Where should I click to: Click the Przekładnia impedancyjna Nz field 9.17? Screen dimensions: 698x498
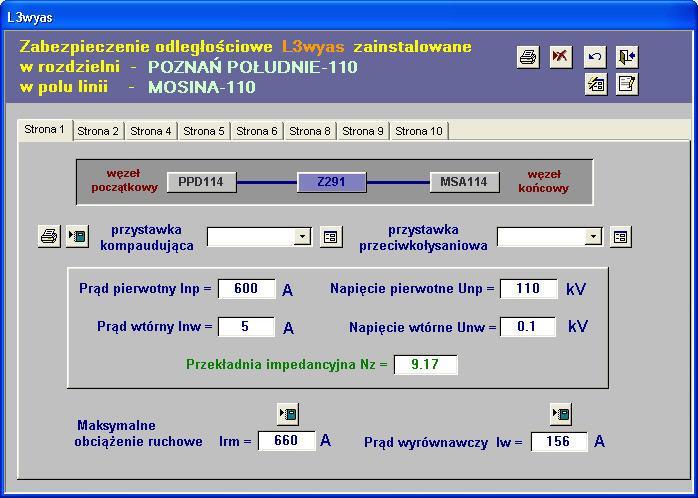(x=425, y=364)
